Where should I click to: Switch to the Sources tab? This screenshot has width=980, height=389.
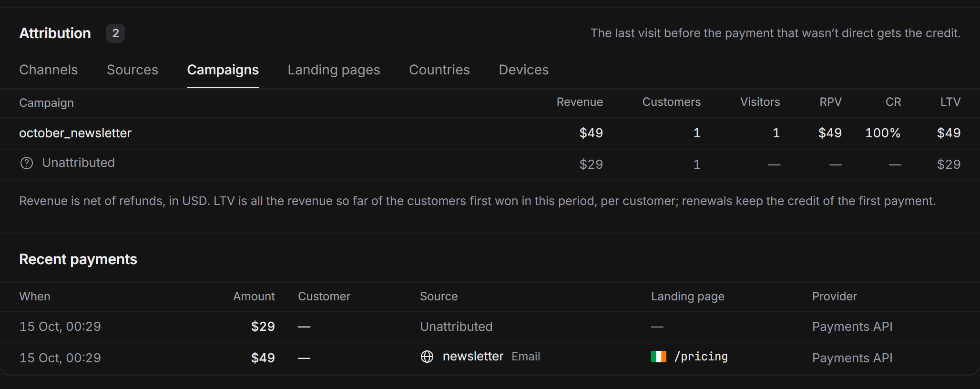[x=133, y=70]
